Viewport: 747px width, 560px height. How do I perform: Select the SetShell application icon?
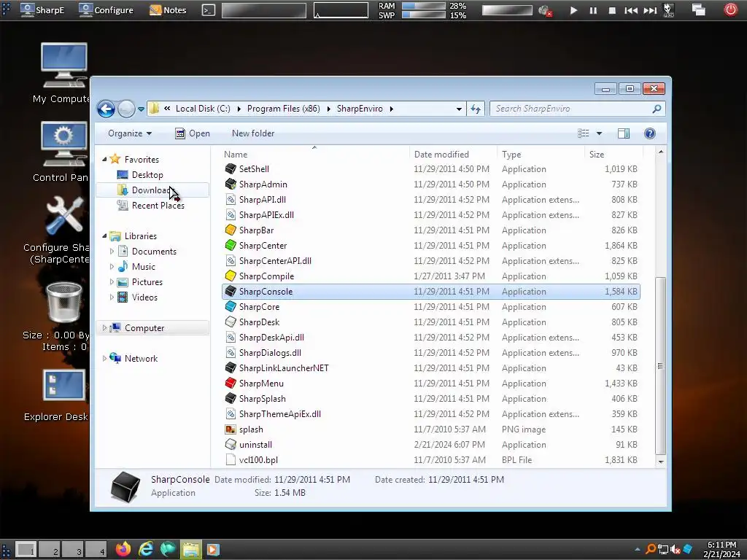pyautogui.click(x=231, y=168)
